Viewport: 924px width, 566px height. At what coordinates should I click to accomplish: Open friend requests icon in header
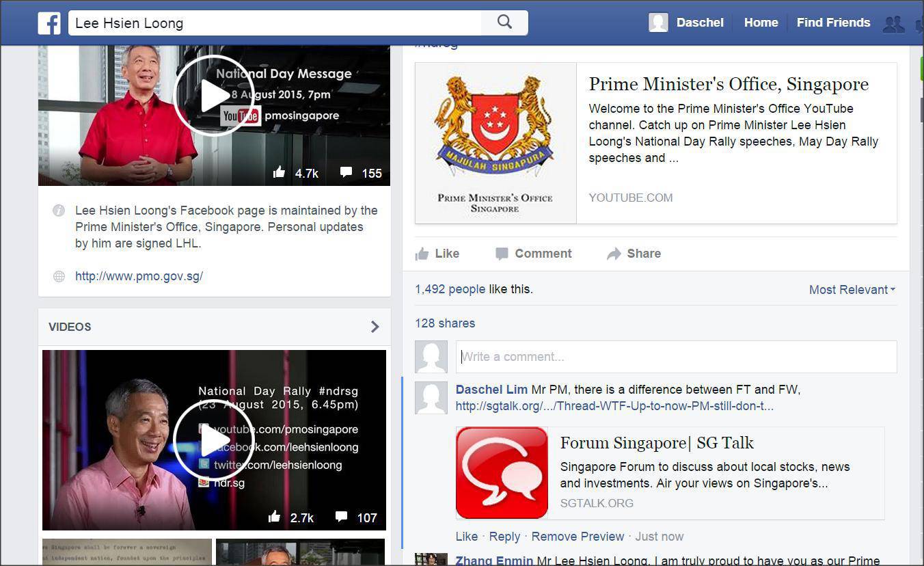[x=893, y=25]
